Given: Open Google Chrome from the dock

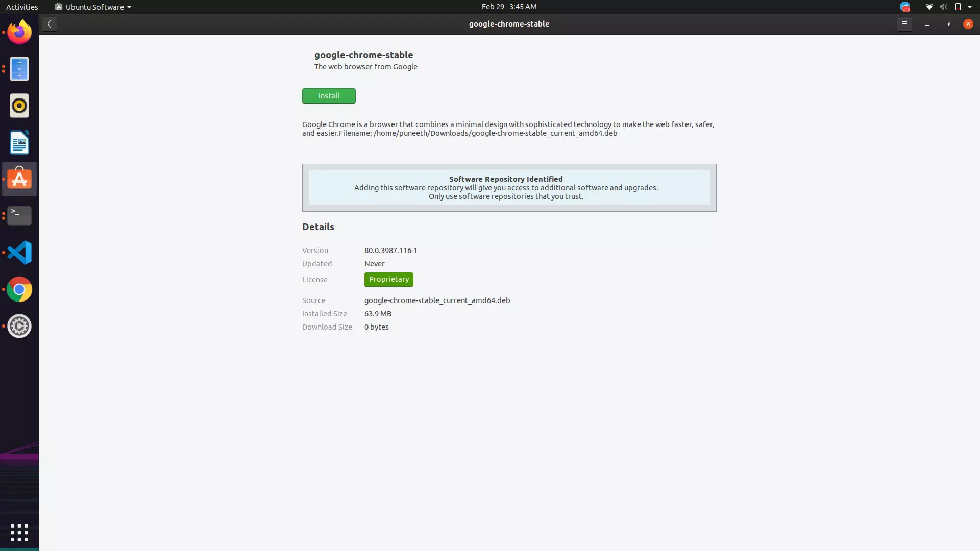Looking at the screenshot, I should click(x=19, y=289).
